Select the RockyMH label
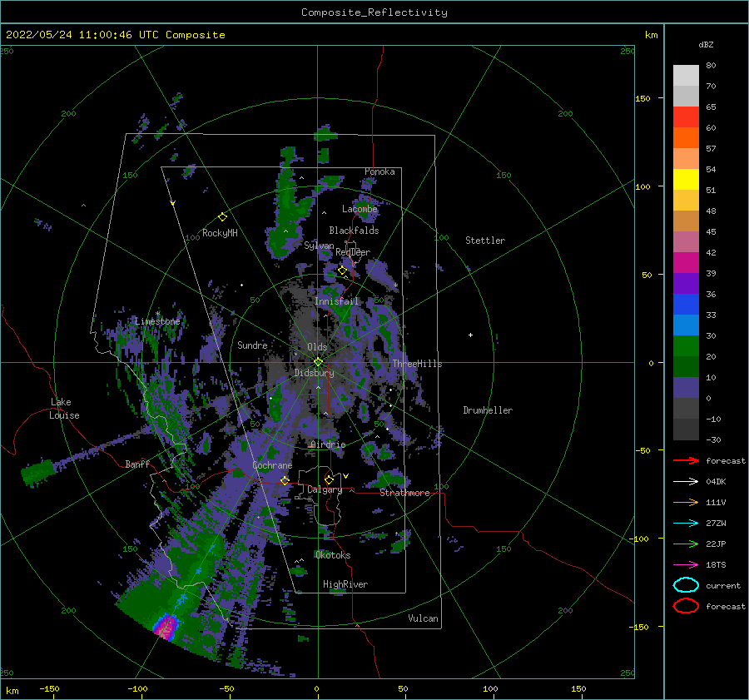The height and width of the screenshot is (700, 749). click(220, 233)
